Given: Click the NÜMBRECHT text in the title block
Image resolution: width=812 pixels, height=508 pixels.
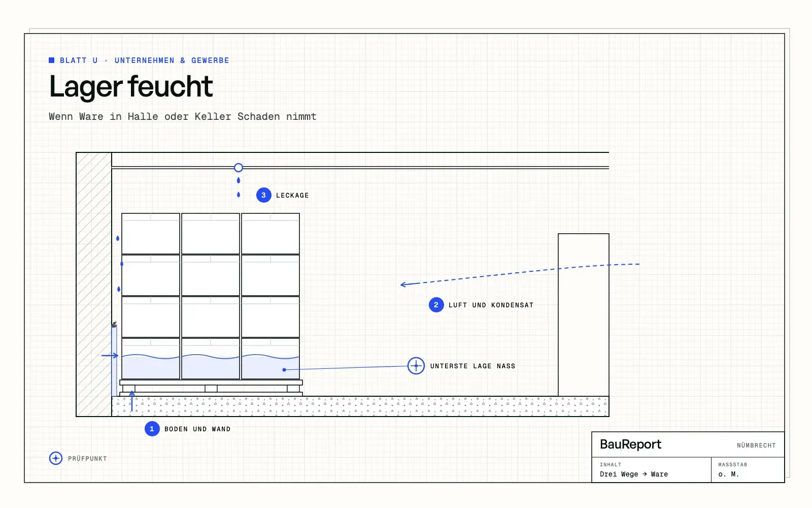Looking at the screenshot, I should 756,446.
